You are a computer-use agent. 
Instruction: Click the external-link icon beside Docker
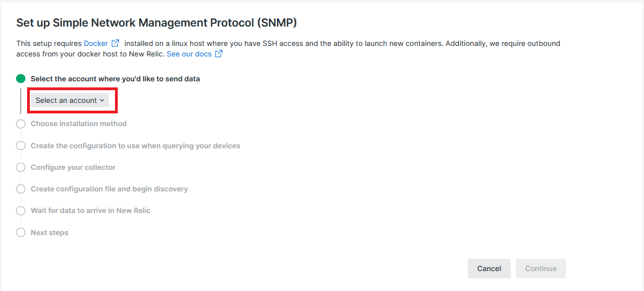point(116,43)
